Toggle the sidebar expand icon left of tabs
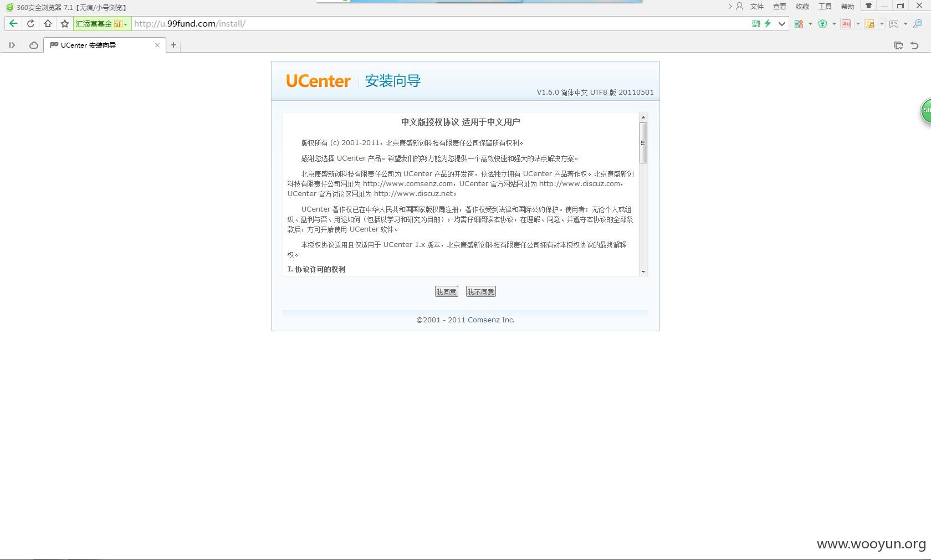Viewport: 931px width, 560px height. [12, 45]
